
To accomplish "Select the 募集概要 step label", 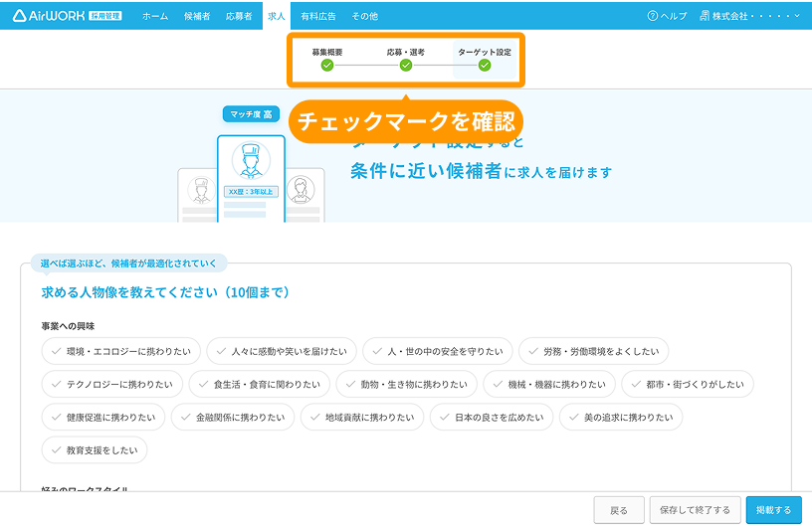I will [327, 53].
